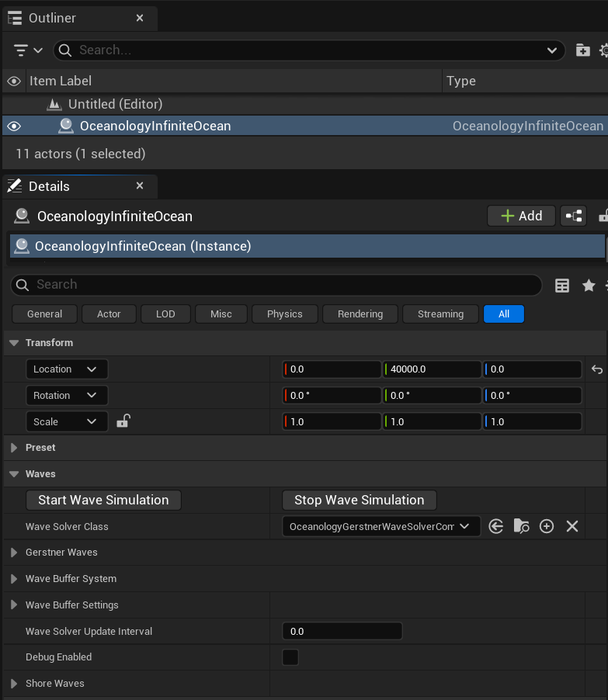The height and width of the screenshot is (700, 608).
Task: Clear the Wave Solver Class asset
Action: tap(572, 526)
